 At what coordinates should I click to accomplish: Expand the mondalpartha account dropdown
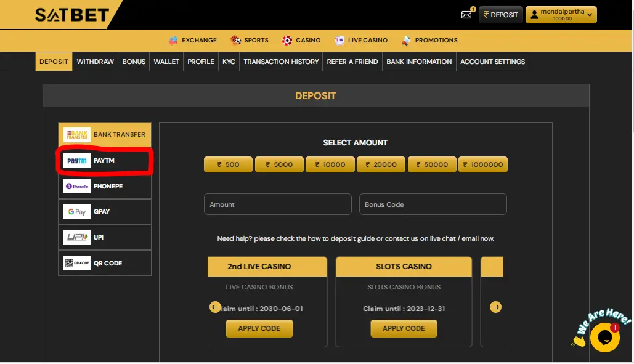(x=561, y=15)
